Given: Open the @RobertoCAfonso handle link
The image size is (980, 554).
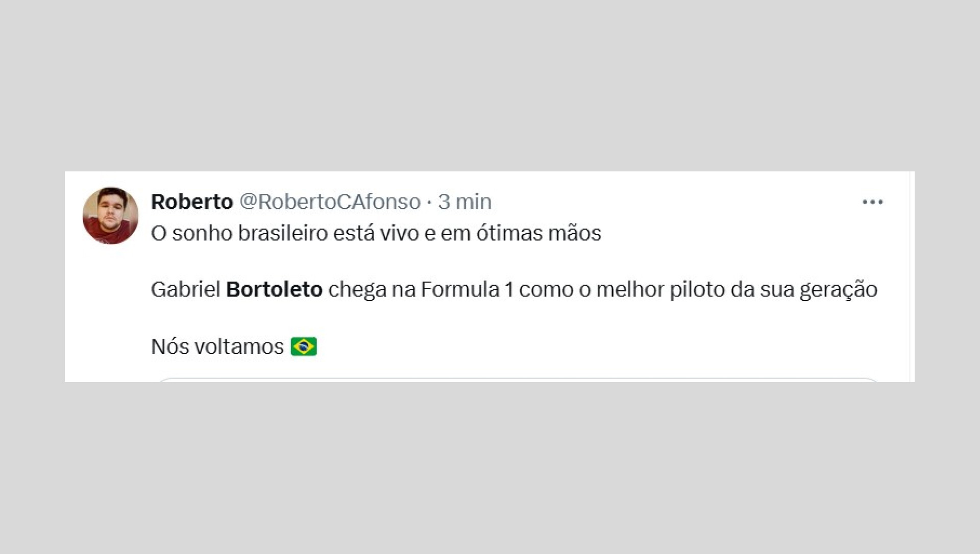Looking at the screenshot, I should pyautogui.click(x=329, y=201).
